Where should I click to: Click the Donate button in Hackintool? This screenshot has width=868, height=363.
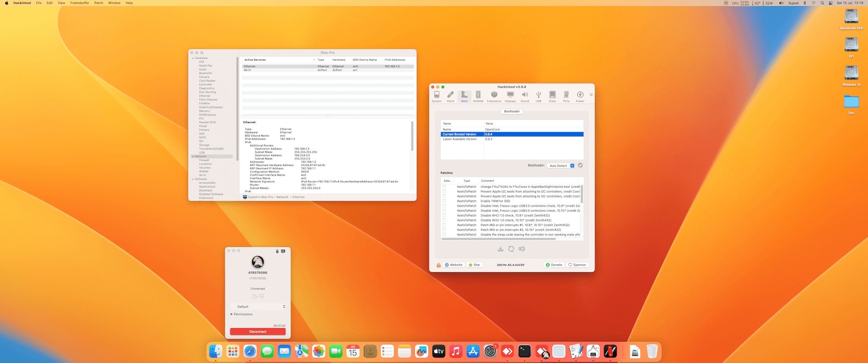click(554, 265)
